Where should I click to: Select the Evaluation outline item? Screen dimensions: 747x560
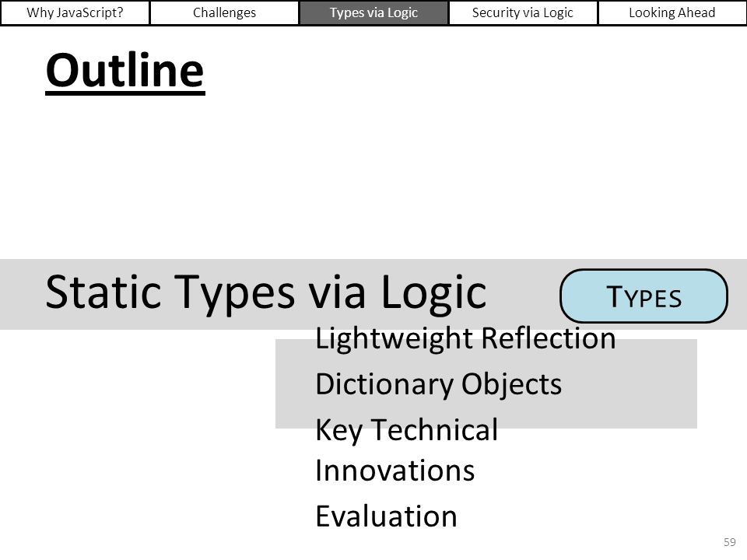point(387,516)
